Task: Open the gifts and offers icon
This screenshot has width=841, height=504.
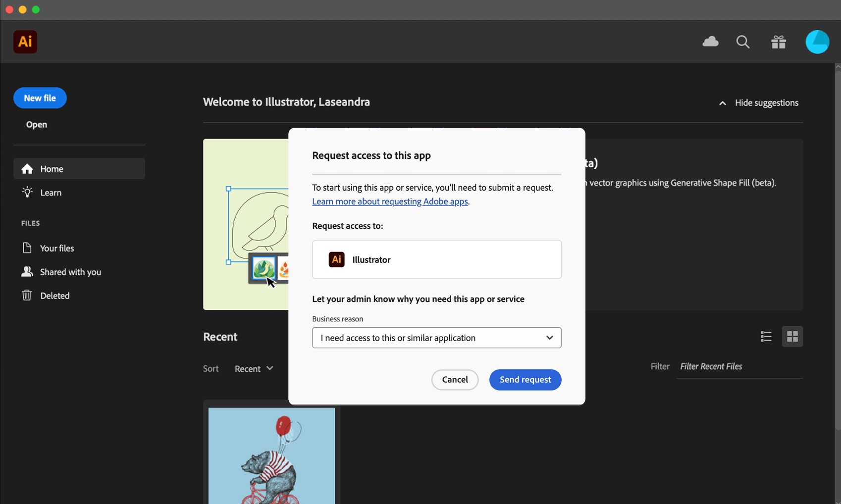Action: point(778,42)
